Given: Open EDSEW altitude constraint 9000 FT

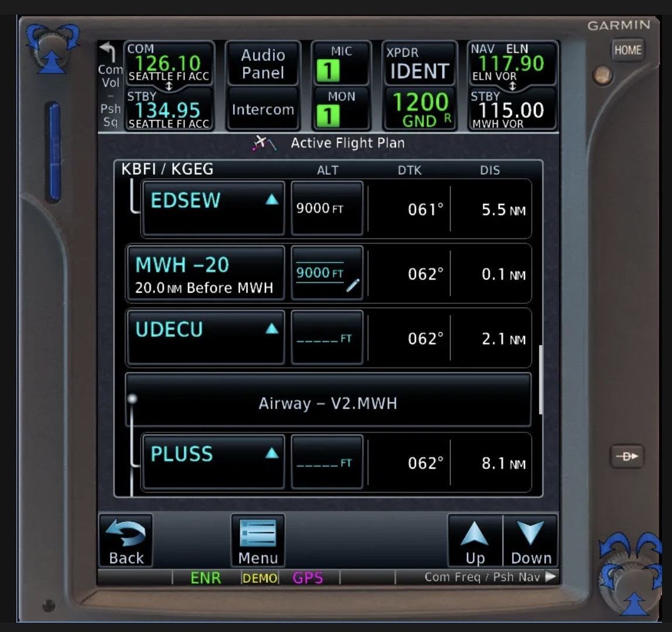Looking at the screenshot, I should pos(327,209).
